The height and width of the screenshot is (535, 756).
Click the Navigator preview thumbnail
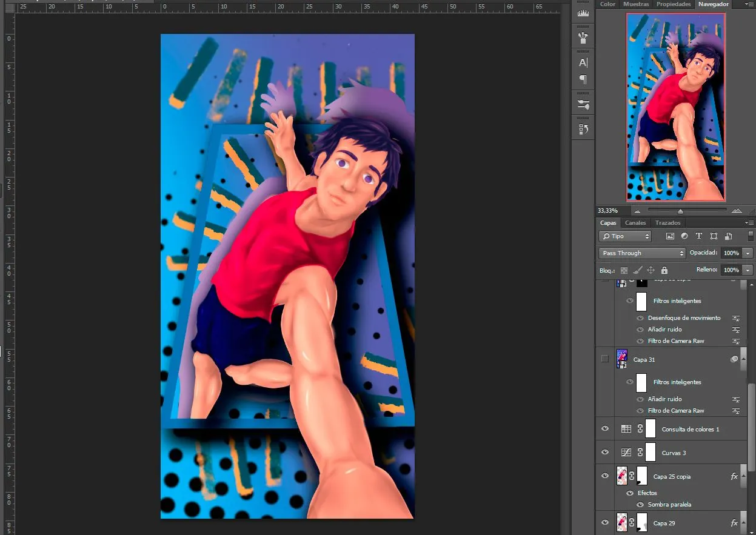click(x=676, y=107)
